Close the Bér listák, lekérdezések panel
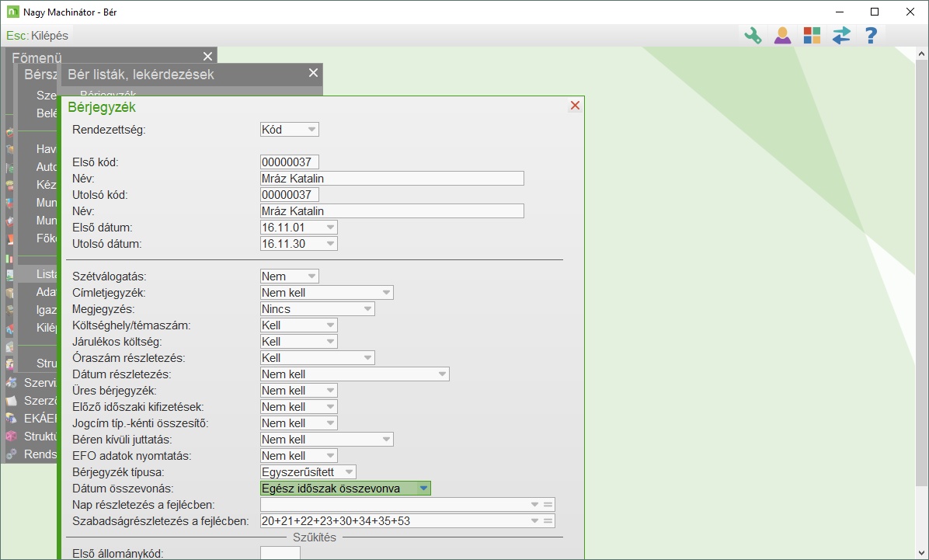Image resolution: width=929 pixels, height=560 pixels. (x=313, y=73)
